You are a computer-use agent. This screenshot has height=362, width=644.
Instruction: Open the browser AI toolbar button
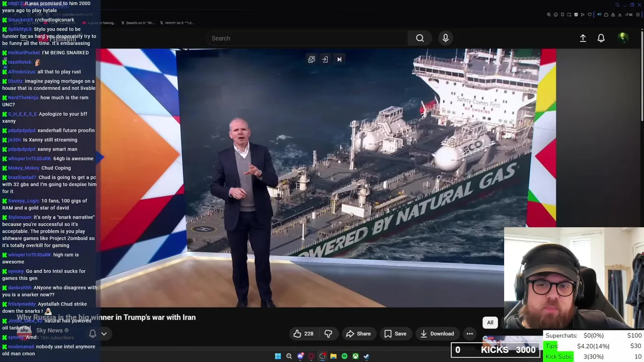[x=629, y=15]
